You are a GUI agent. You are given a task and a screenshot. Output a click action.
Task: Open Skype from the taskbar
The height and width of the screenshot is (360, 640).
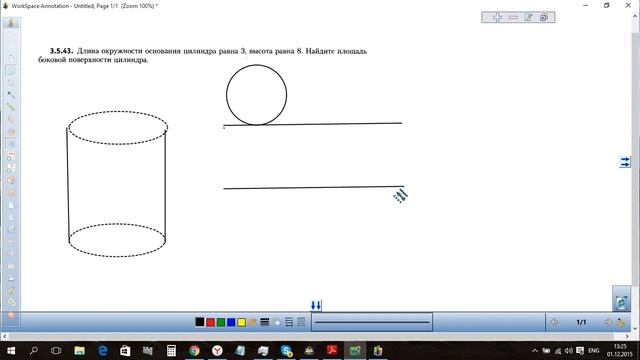(287, 351)
